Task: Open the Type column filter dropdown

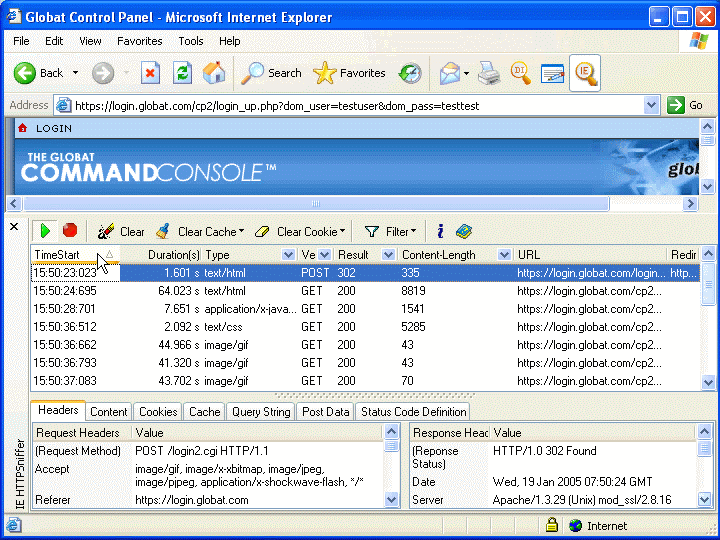Action: tap(288, 255)
